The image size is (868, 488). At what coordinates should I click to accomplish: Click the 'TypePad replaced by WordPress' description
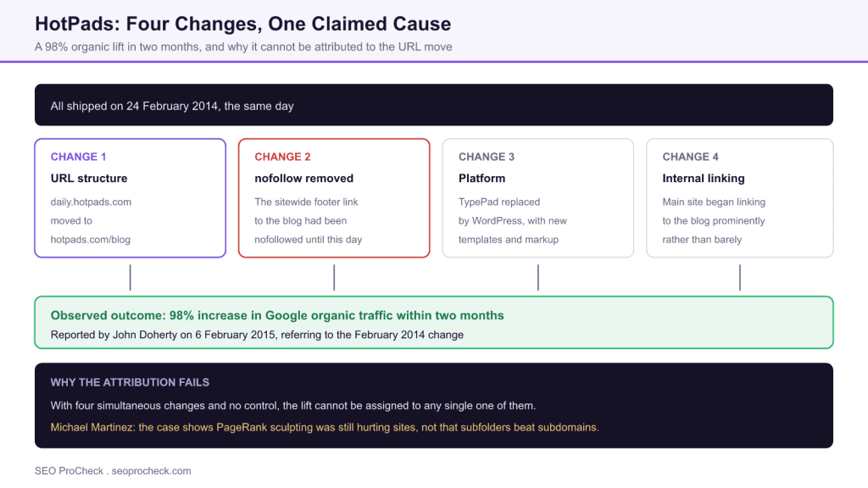[x=513, y=221]
